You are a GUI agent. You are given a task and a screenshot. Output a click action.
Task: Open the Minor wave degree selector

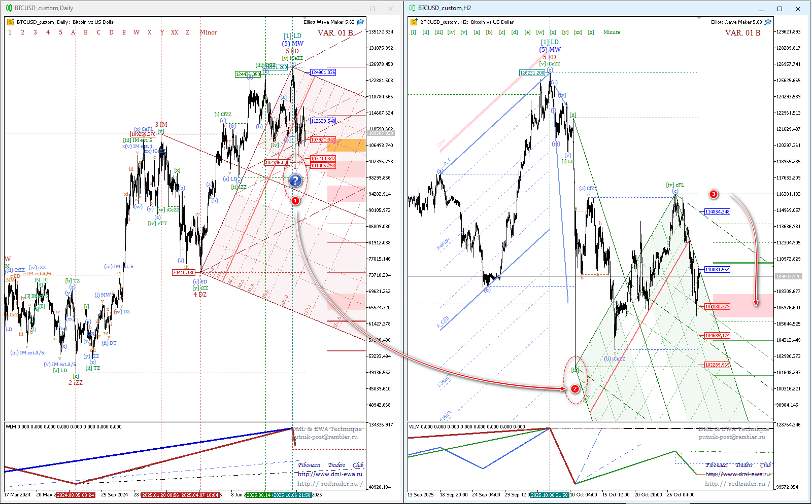coord(208,32)
